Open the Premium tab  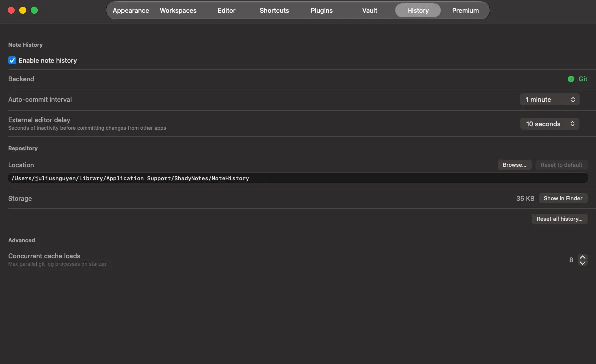465,10
